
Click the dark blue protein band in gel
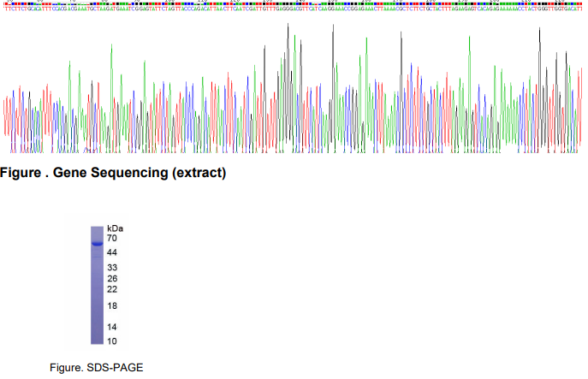(97, 244)
